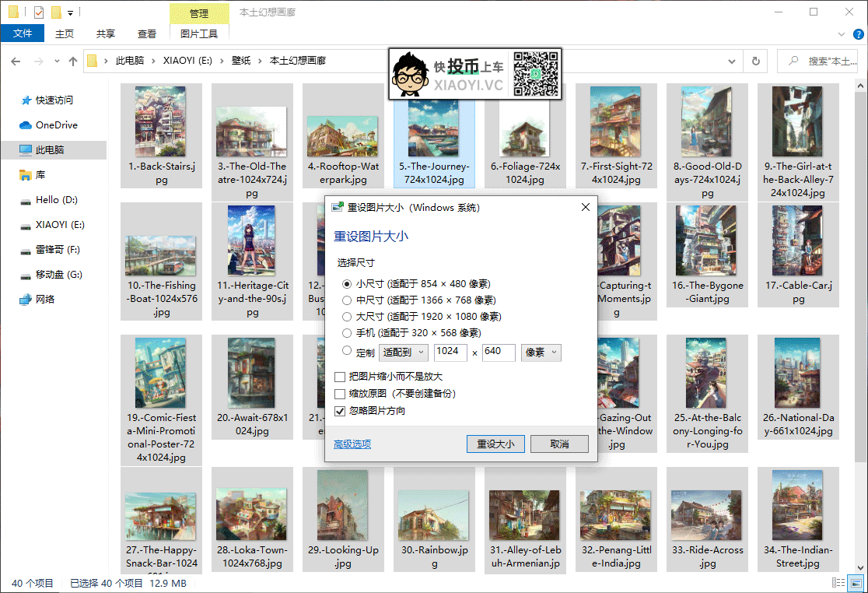Switch to large thumbnails view icon
Screen dimensions: 868x593
coord(856,583)
